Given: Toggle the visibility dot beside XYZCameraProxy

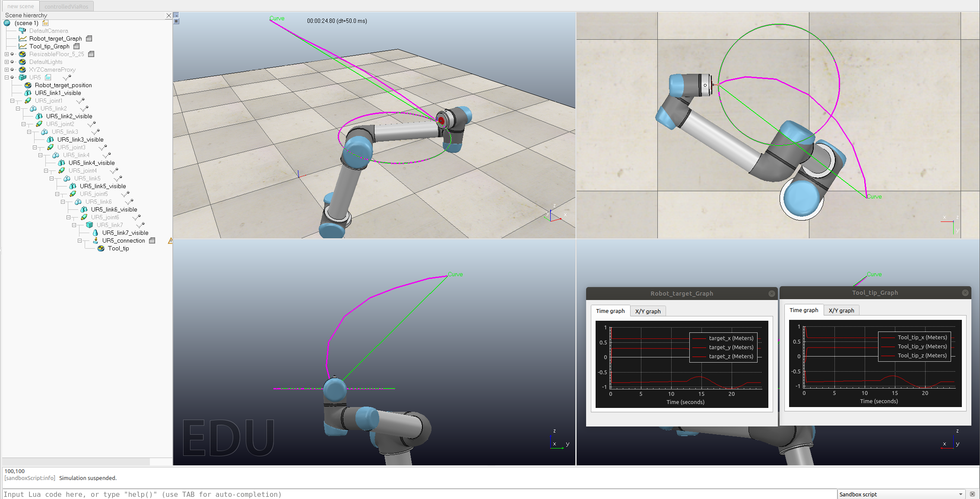Looking at the screenshot, I should (12, 69).
